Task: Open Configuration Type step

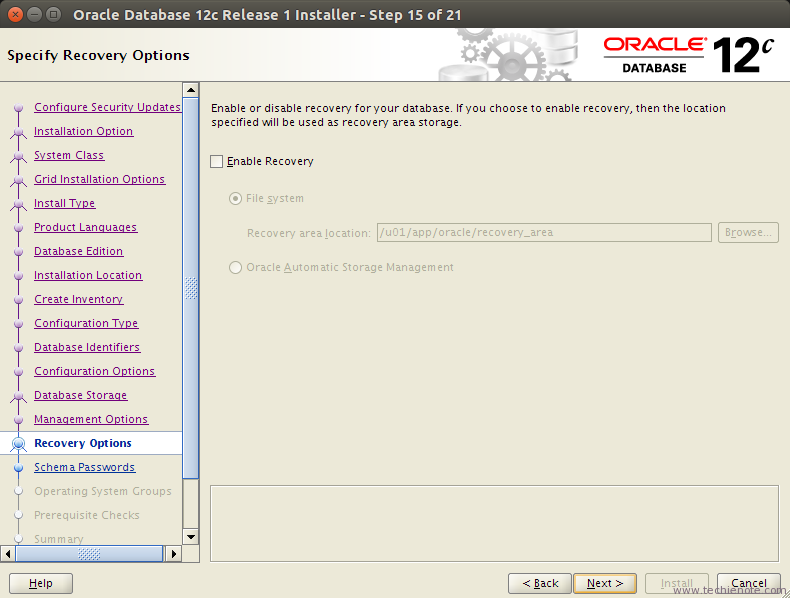Action: [x=86, y=323]
